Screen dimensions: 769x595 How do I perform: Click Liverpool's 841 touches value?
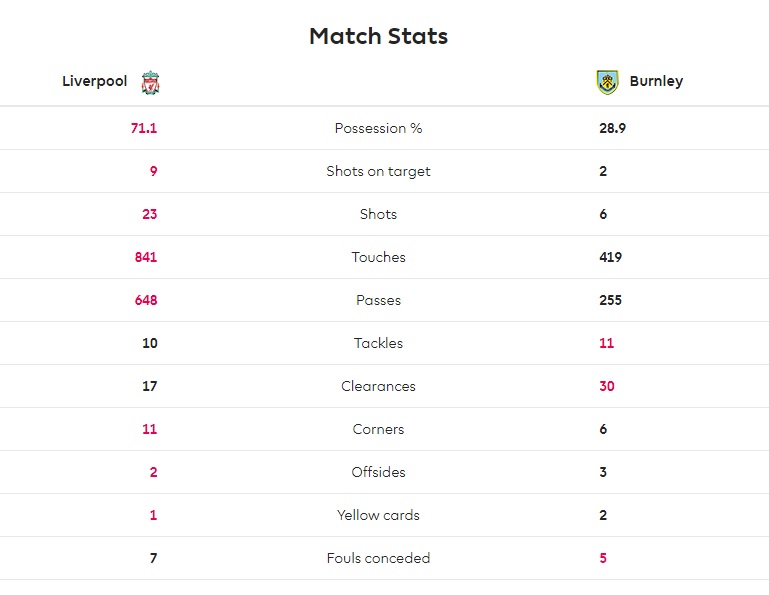coord(146,257)
